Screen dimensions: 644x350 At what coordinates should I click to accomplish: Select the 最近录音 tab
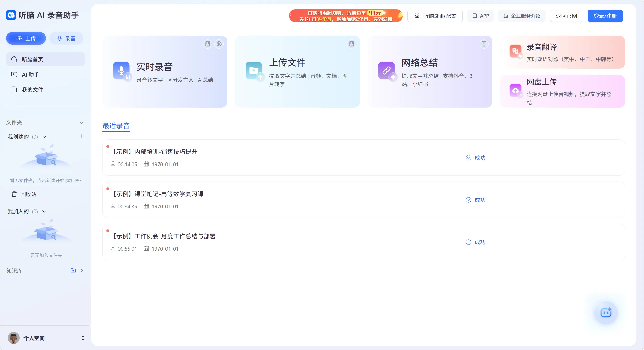[116, 126]
